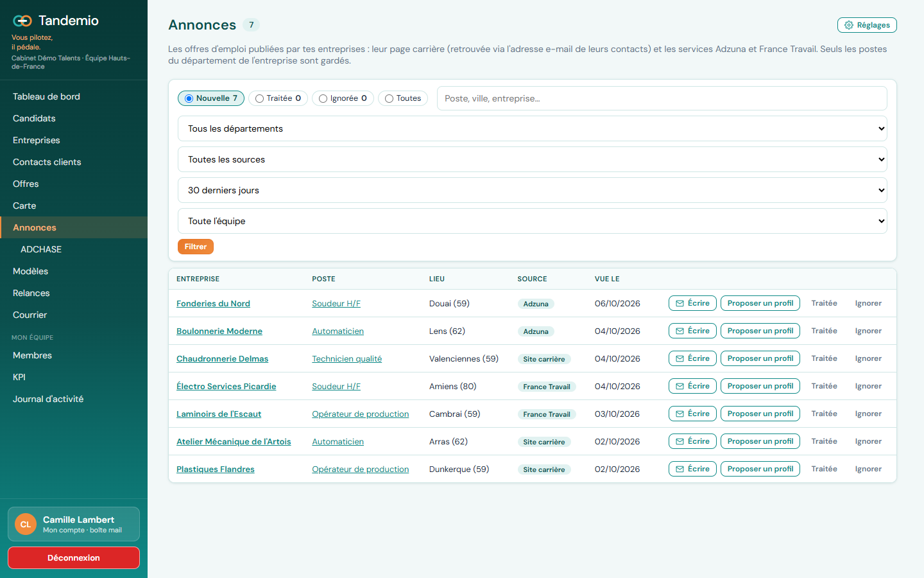Click envelope icon in Plastiques Flandres row
The width and height of the screenshot is (924, 578).
pos(680,469)
